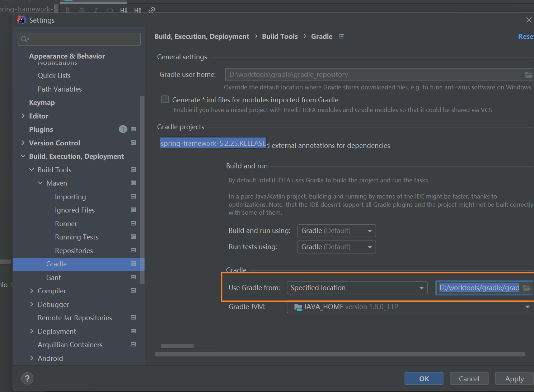Expand the Editor settings section
Viewport: 534px width, 392px height.
pos(23,116)
